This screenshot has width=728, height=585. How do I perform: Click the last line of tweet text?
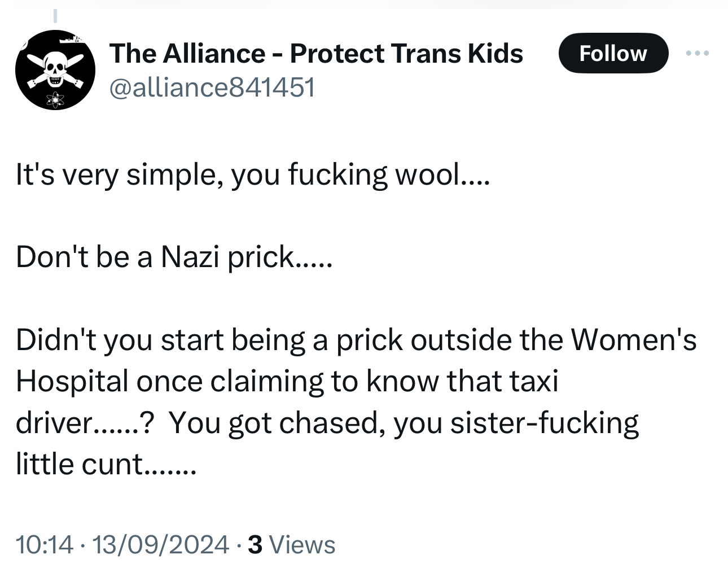coord(106,464)
